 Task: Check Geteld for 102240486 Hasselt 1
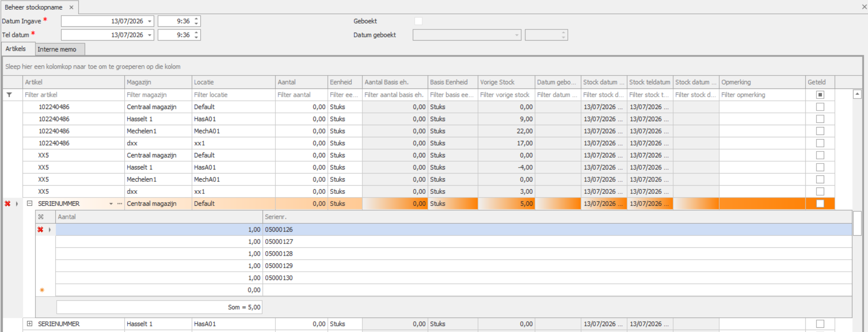click(x=820, y=119)
